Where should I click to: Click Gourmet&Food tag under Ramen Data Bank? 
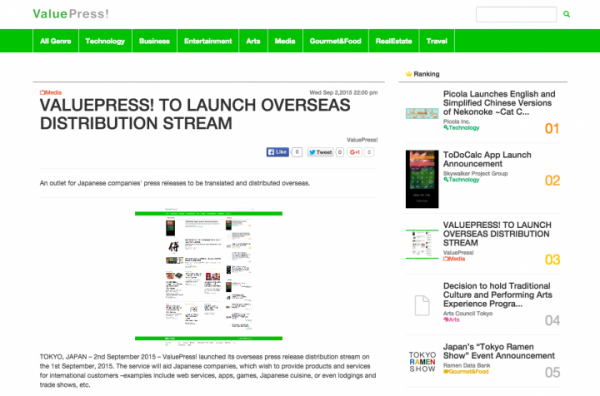click(466, 371)
